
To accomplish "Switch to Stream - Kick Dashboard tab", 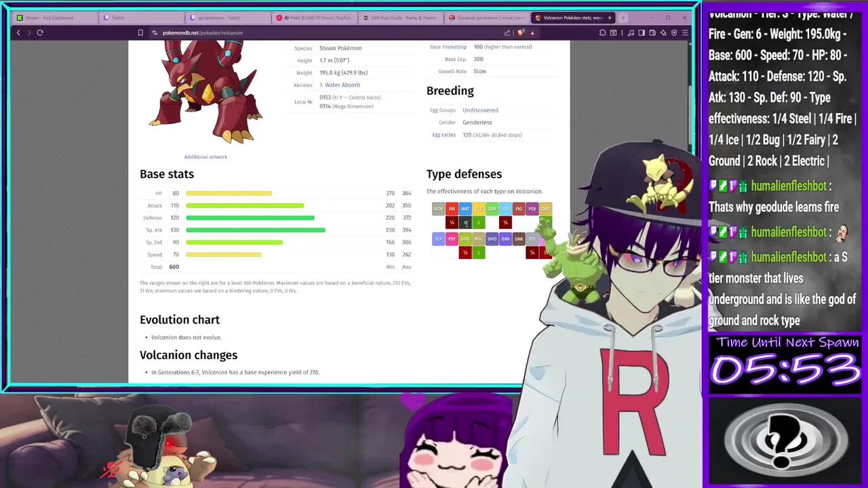I will coord(54,18).
